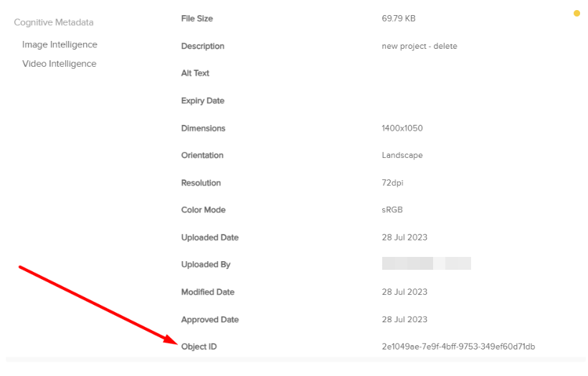Select Video Intelligence in the sidebar

pyautogui.click(x=59, y=64)
